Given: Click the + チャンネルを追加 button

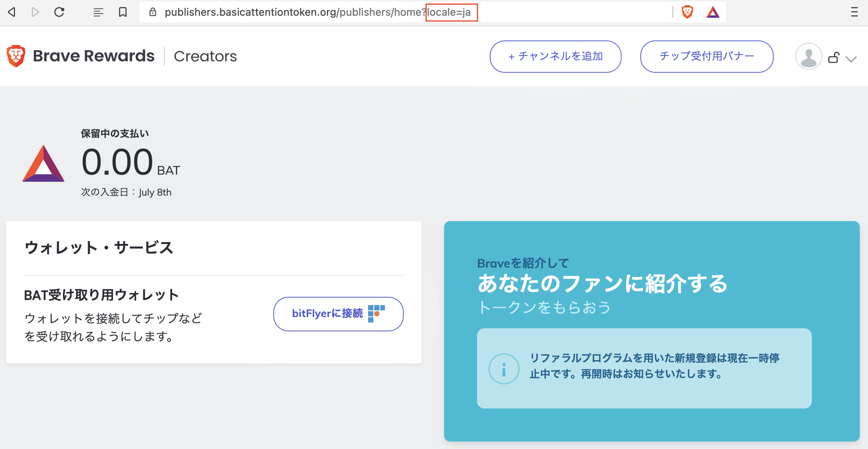Looking at the screenshot, I should [555, 57].
